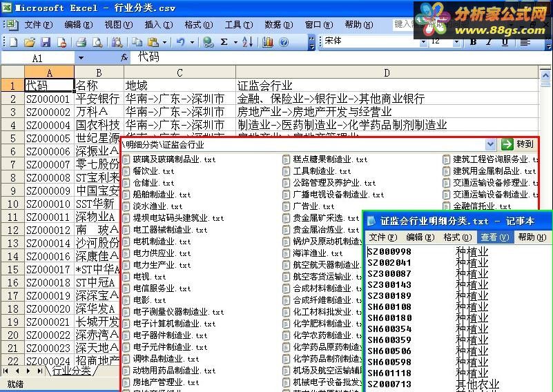Click the file icon of 糕点糖果制造业.txt
Viewport: 553px width, 392px height.
point(287,159)
